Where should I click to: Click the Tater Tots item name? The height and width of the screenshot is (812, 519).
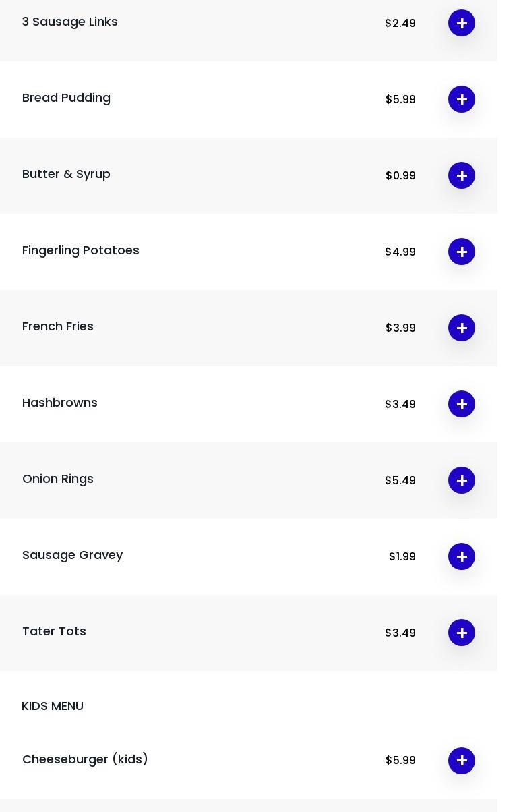[x=54, y=631]
